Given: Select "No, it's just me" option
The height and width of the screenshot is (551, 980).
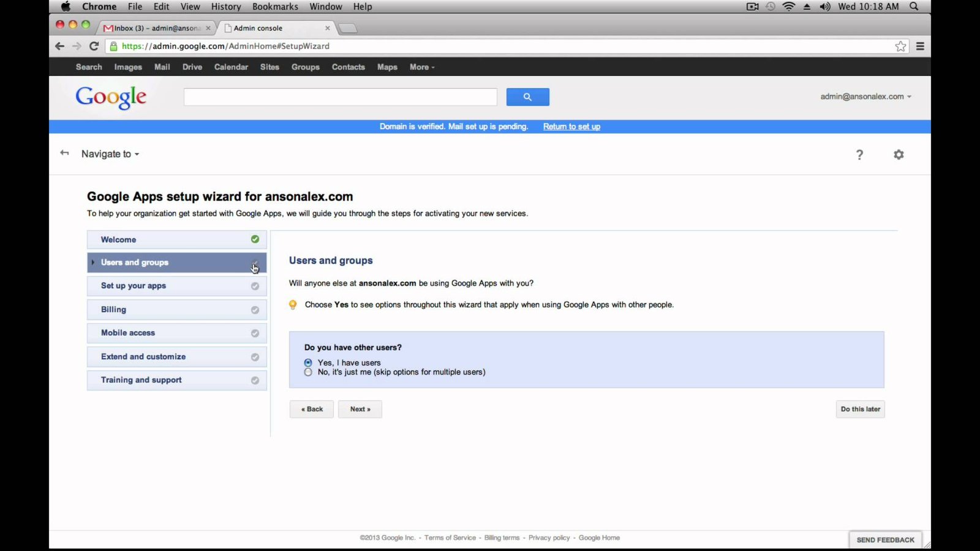Looking at the screenshot, I should point(308,372).
